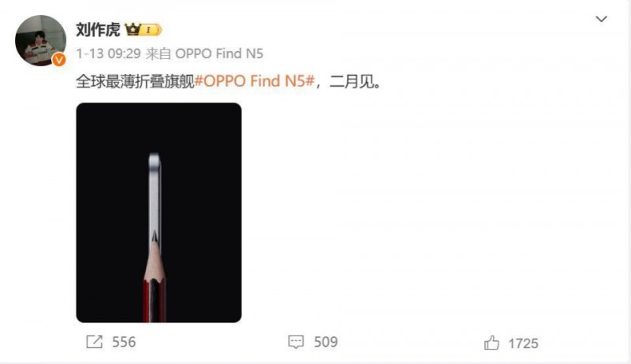631x364 pixels.
Task: Click the yellow level I badge
Action: [151, 30]
